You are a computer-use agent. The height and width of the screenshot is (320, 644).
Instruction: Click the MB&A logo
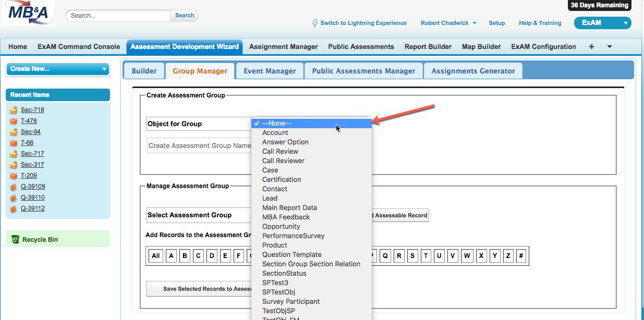click(28, 13)
